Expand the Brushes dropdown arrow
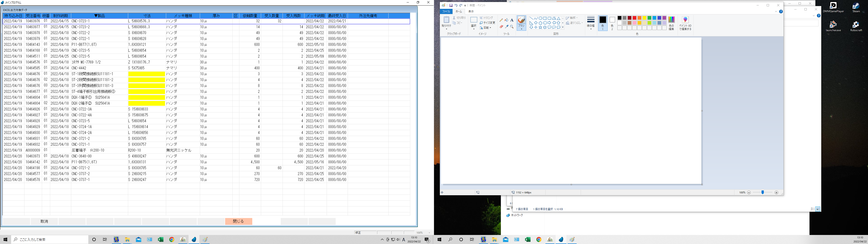The height and width of the screenshot is (244, 868). pyautogui.click(x=521, y=29)
